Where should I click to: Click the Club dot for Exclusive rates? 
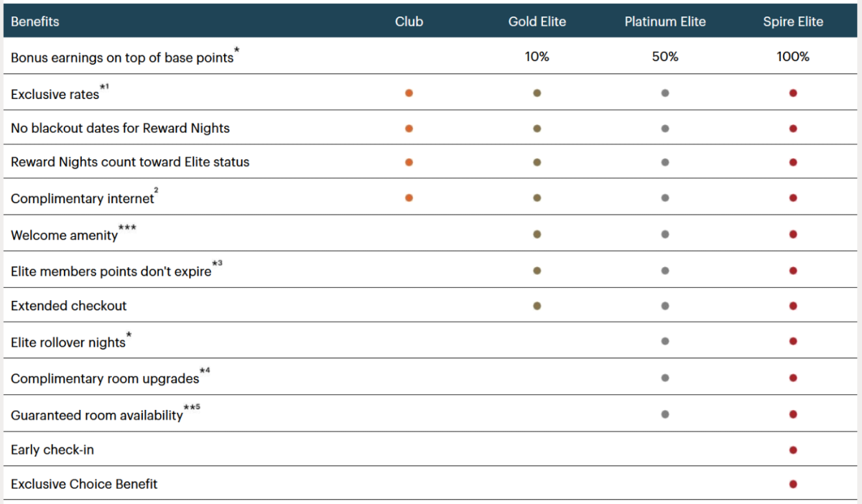point(409,93)
